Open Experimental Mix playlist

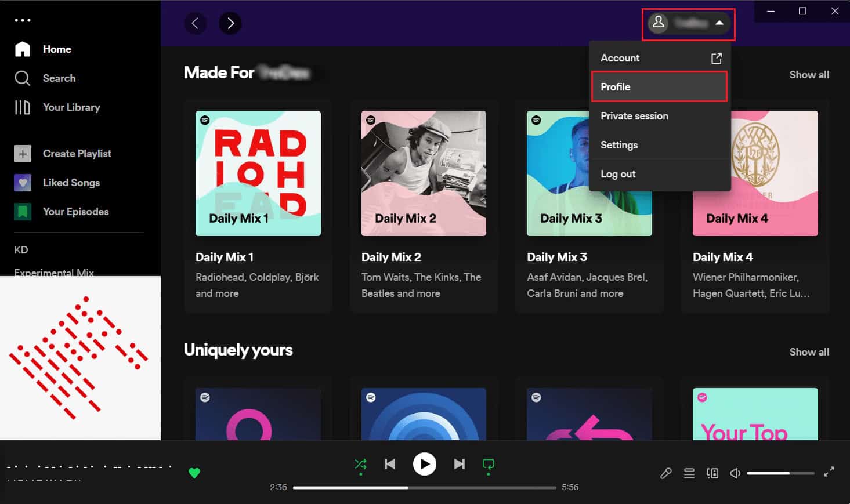click(x=53, y=272)
